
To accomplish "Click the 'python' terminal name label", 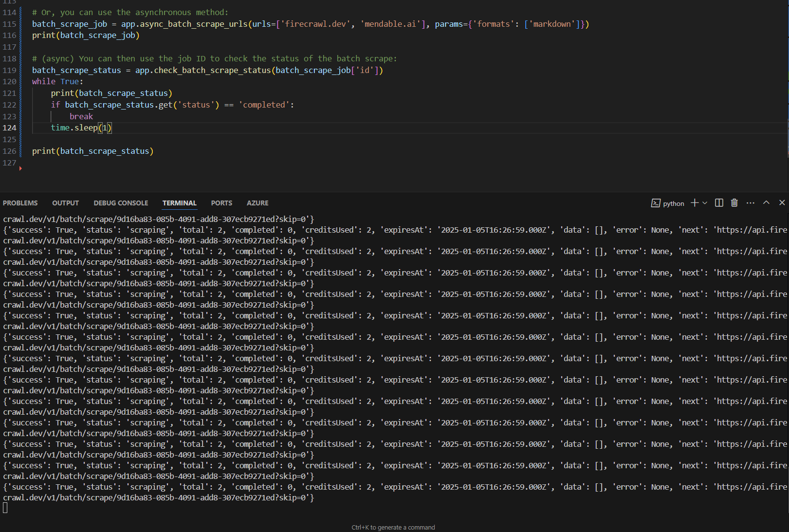I will 674,203.
